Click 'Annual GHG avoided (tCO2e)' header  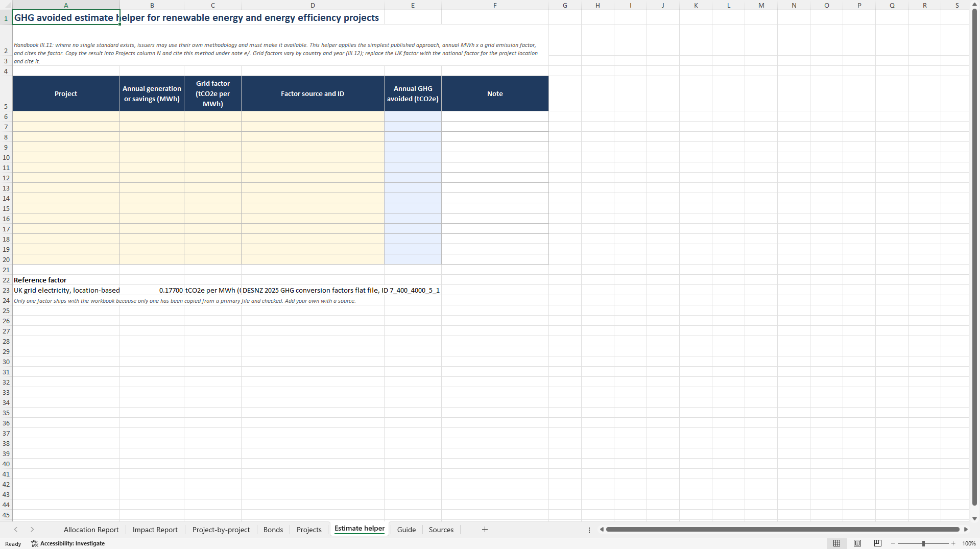[x=413, y=93]
